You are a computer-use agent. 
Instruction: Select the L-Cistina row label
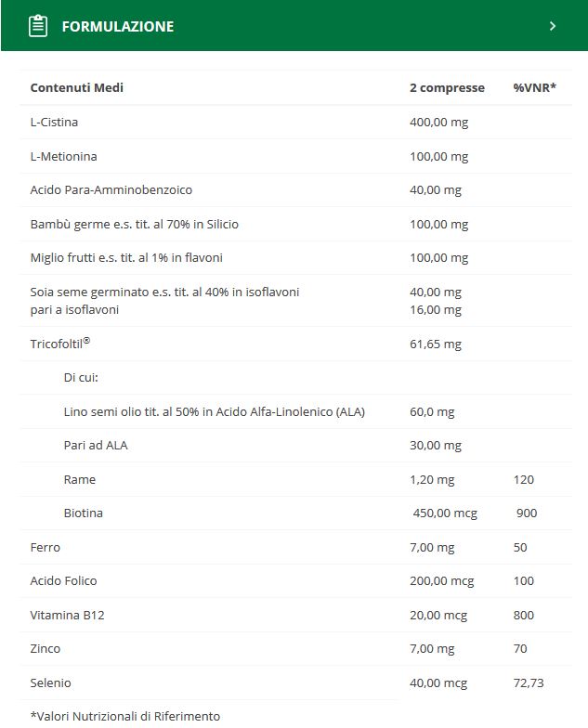54,123
